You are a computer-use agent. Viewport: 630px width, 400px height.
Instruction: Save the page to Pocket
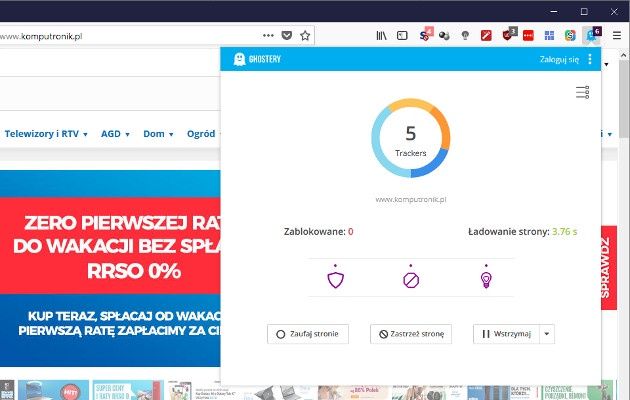pyautogui.click(x=286, y=36)
